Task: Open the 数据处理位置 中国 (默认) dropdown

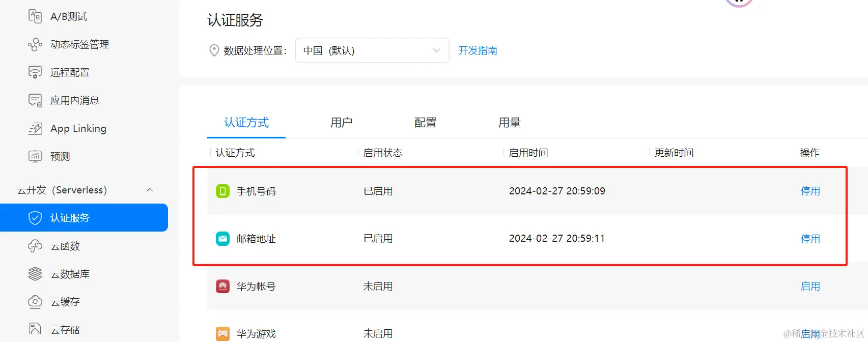Action: 372,50
